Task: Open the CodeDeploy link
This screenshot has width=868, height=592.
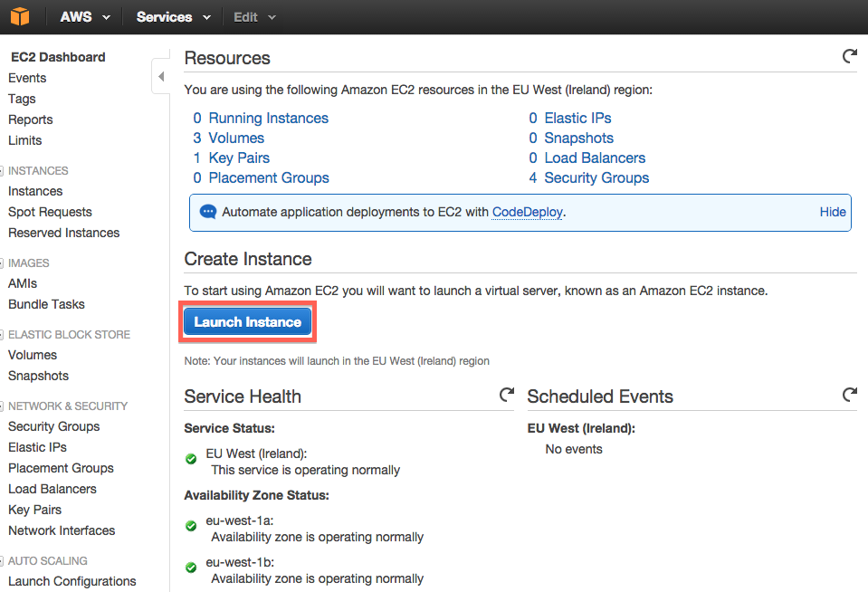Action: [527, 212]
